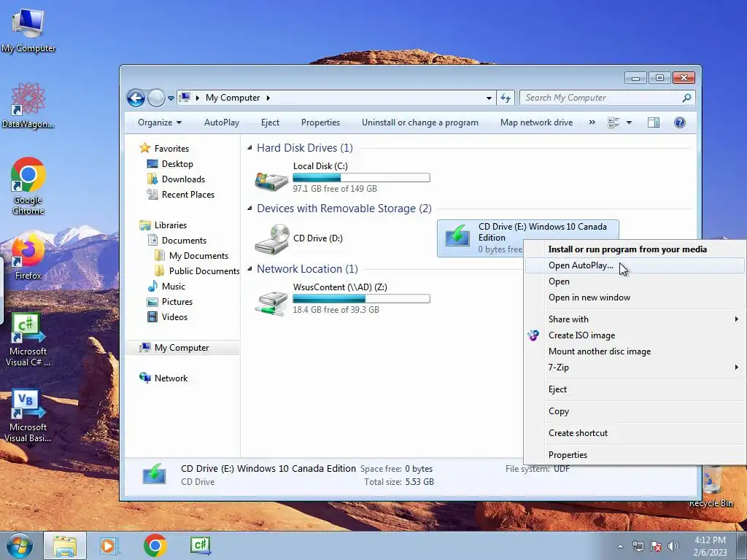Choose Open in new window
Screen dimensions: 747x560
pyautogui.click(x=635, y=297)
